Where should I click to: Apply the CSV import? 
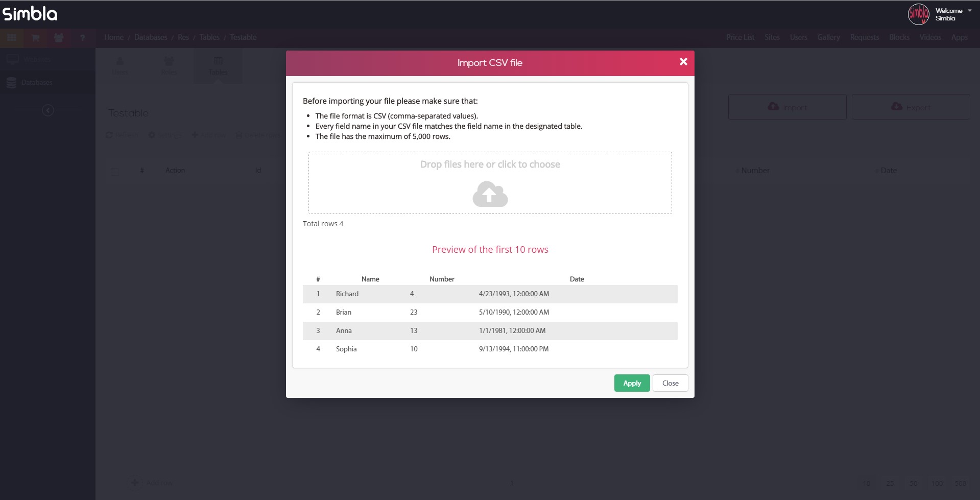pos(632,383)
